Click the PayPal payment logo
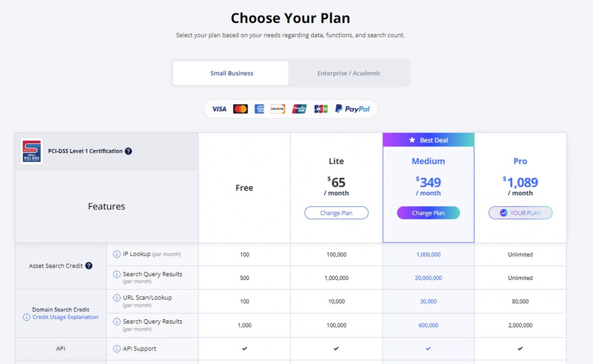Viewport: 593px width, 364px height. click(x=352, y=109)
